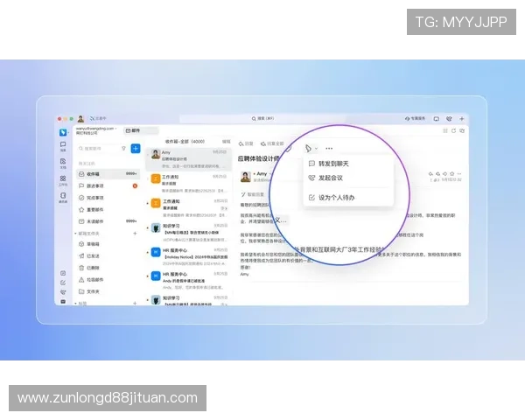Click the 回复全部 reply-all button
Screen dimensions: 525x420
coord(272,143)
